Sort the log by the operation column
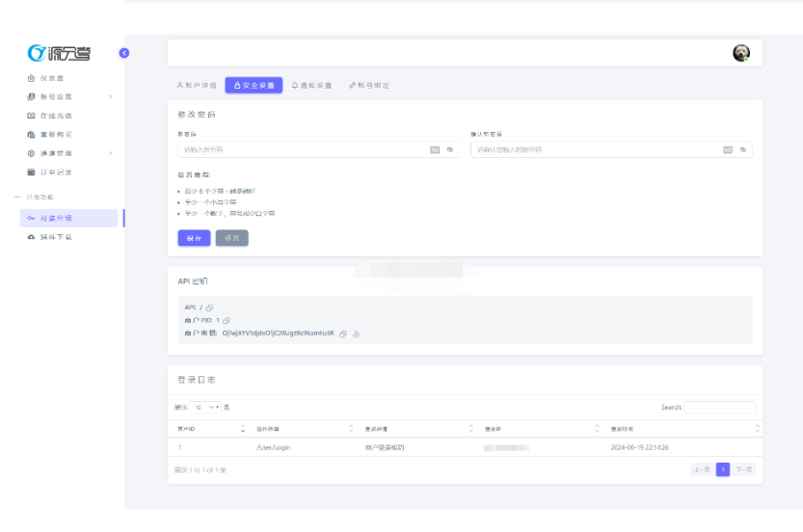 305,429
